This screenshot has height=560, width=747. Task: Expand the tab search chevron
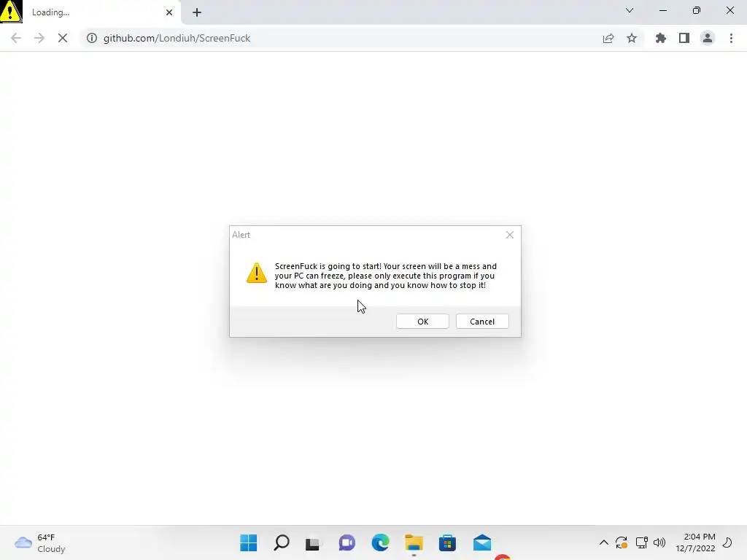pos(630,10)
